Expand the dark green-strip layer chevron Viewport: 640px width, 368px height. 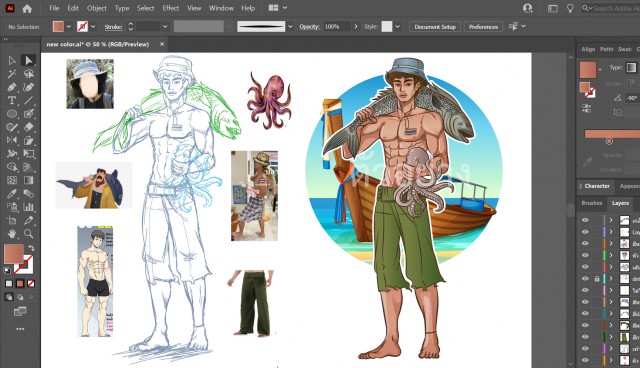[x=611, y=337]
